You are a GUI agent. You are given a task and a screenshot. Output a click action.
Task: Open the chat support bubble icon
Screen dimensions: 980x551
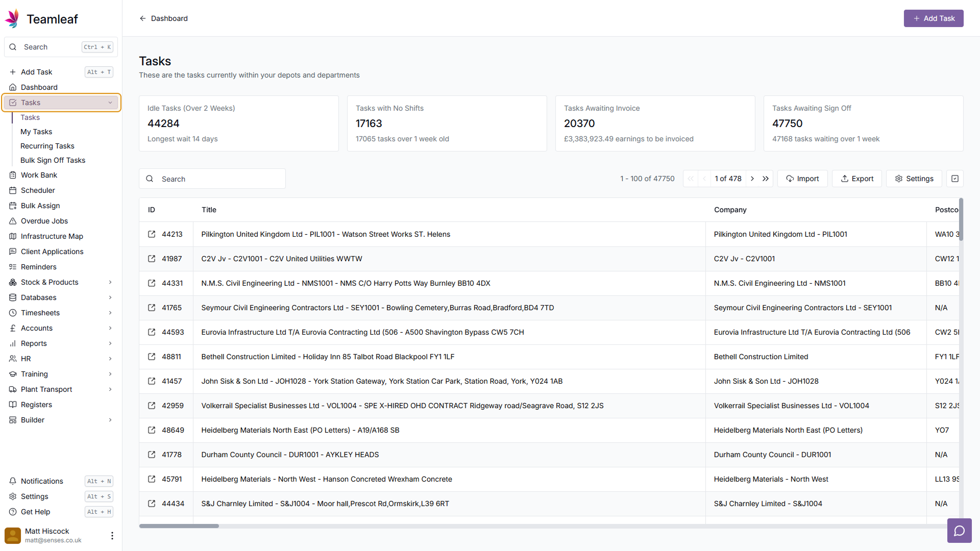click(959, 531)
